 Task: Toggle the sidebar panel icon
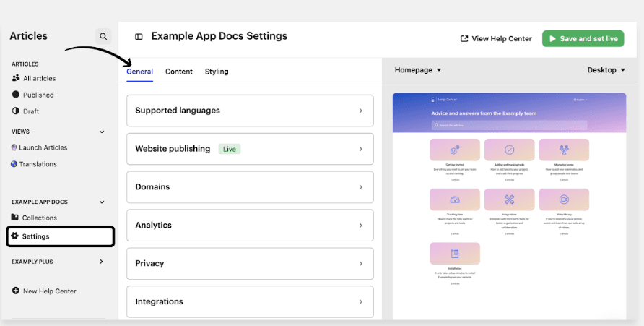click(139, 37)
